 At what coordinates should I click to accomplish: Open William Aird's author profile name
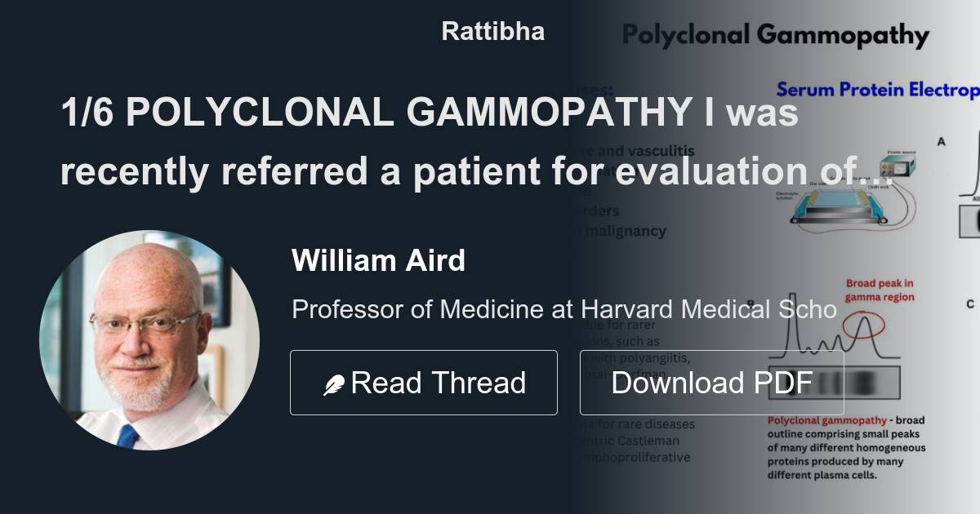click(378, 260)
